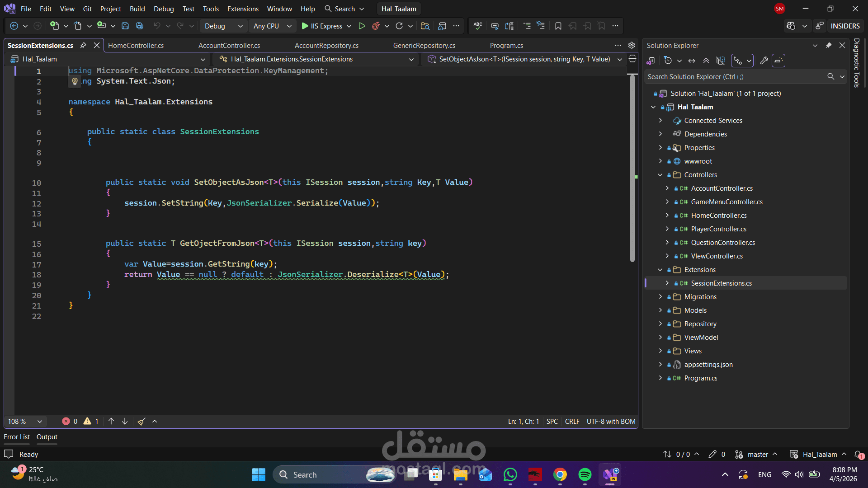Switch to the AccountRepository.cs tab

click(326, 45)
